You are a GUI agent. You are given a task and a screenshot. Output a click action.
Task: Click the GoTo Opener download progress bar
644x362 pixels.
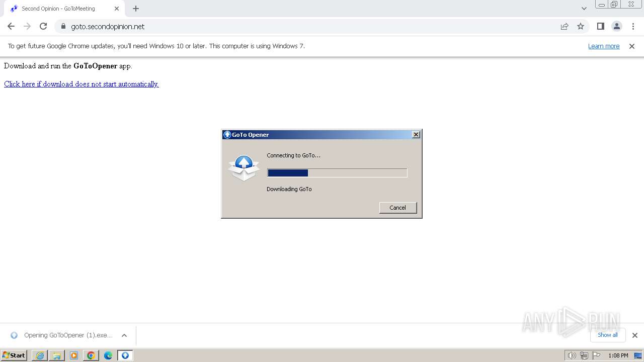point(337,173)
